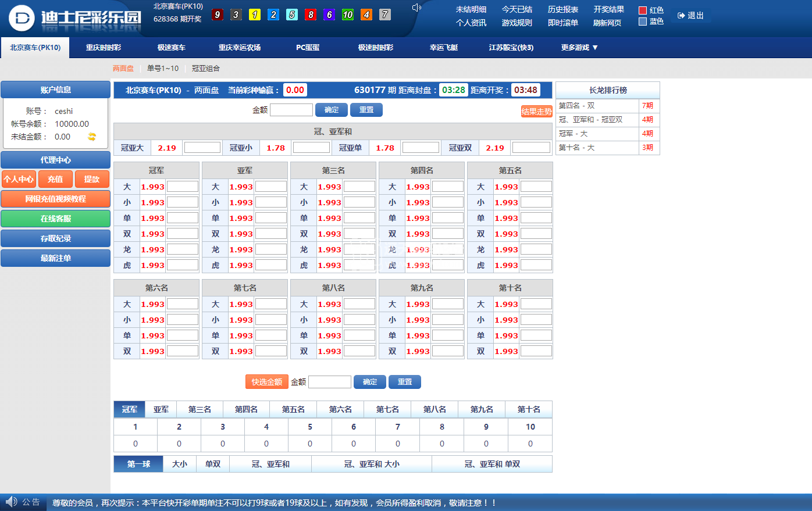The height and width of the screenshot is (511, 812).
Task: Select the blue 蓝色 theme swatch
Action: pyautogui.click(x=643, y=22)
